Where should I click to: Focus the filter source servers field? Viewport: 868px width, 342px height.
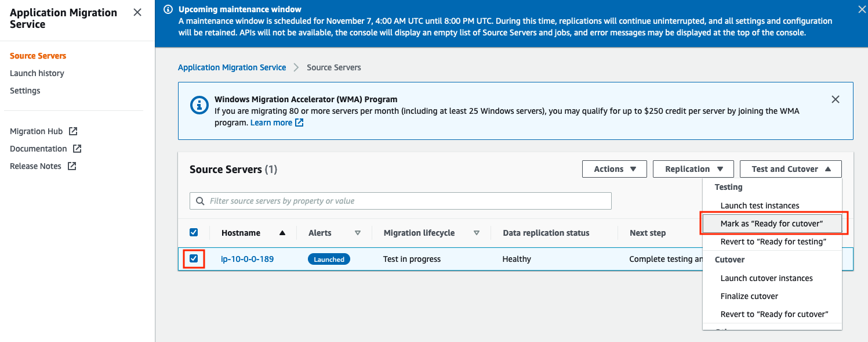coord(401,201)
